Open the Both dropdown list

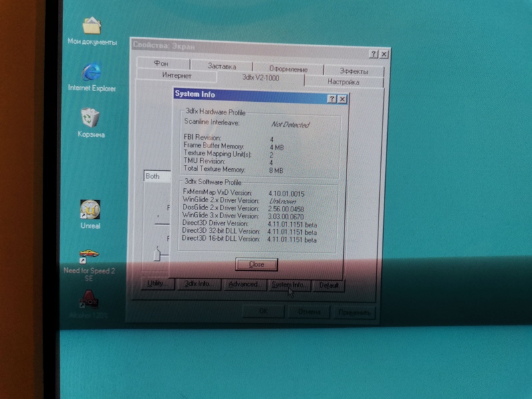[157, 176]
